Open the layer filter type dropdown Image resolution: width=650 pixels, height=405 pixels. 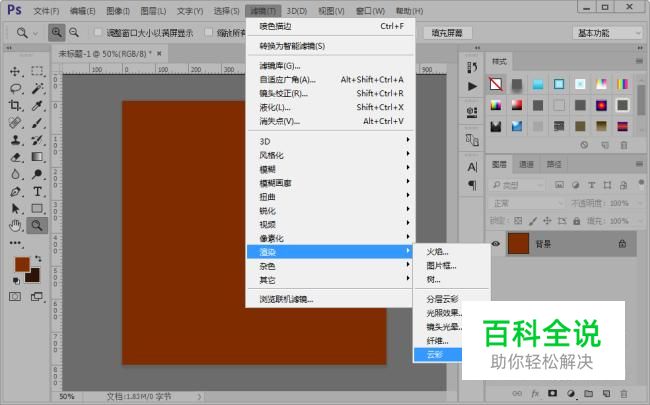pyautogui.click(x=517, y=185)
